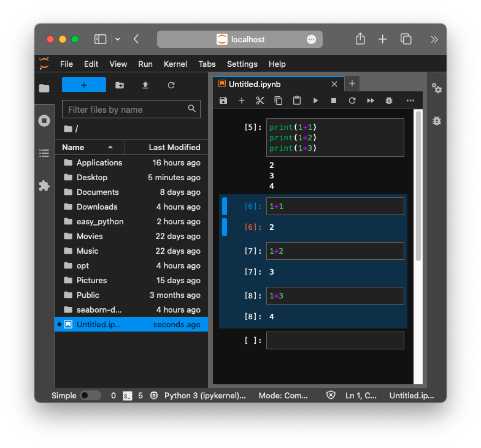Viewport: 481px width, 448px height.
Task: Click the kernel count chip icon in status bar
Action: pos(154,396)
